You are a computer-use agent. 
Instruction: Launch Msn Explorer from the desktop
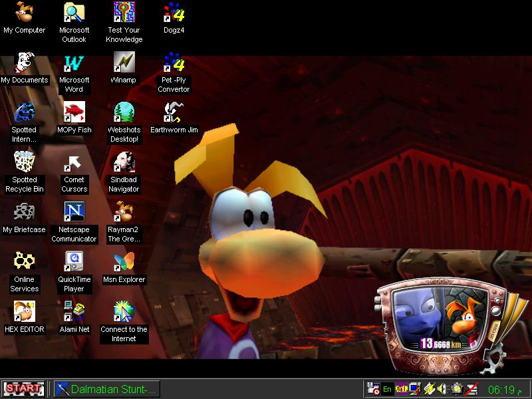pos(124,262)
